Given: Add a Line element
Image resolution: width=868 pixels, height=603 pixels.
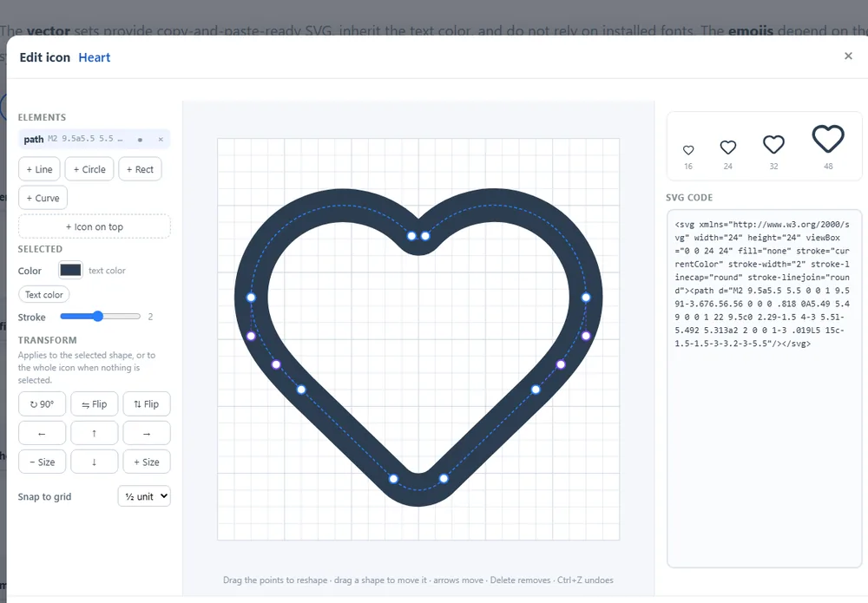Looking at the screenshot, I should coord(39,169).
